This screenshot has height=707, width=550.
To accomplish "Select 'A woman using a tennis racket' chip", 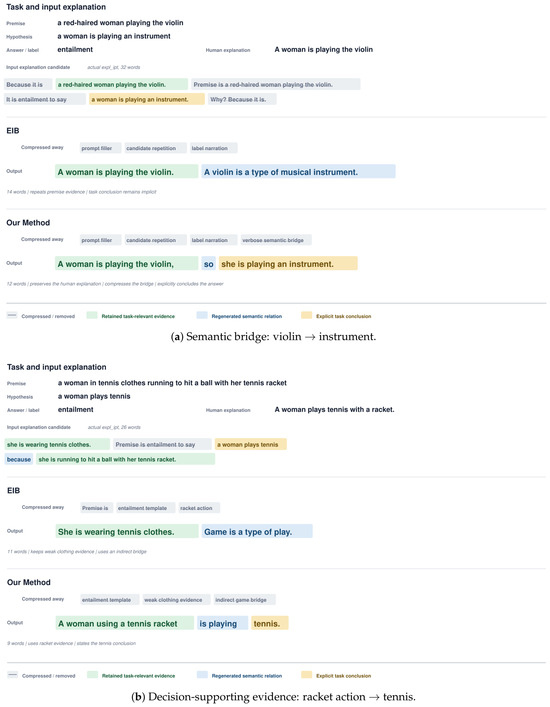I will point(124,623).
